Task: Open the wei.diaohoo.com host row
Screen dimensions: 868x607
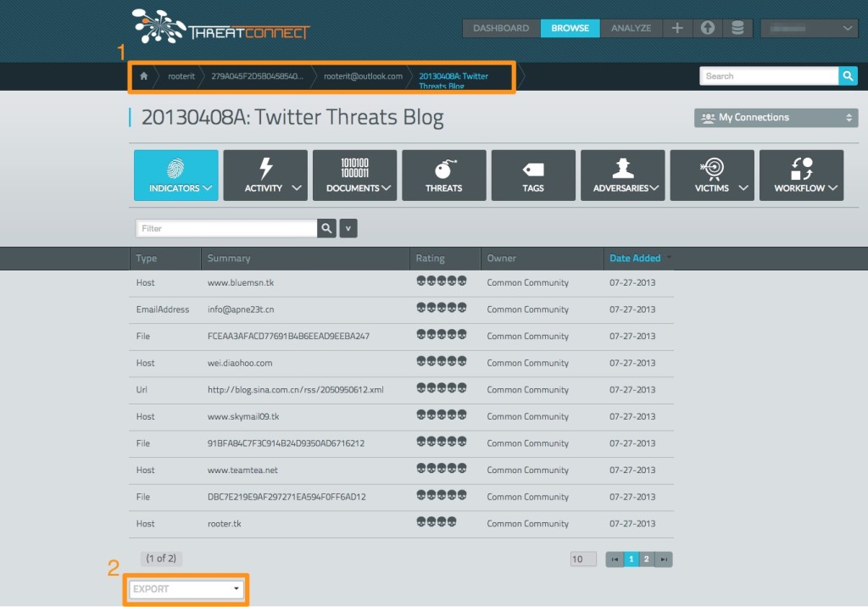Action: (x=401, y=364)
